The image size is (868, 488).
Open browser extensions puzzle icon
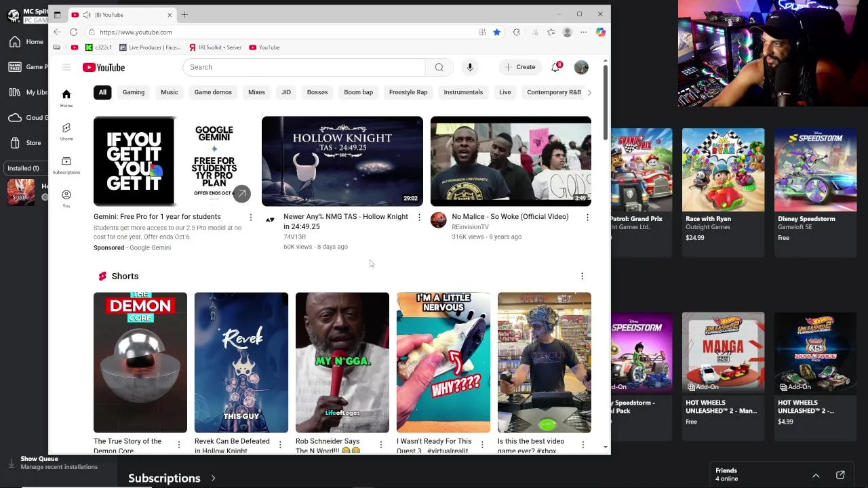point(517,32)
